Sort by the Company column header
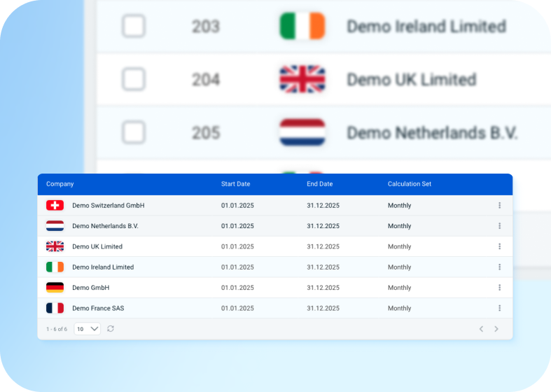 coord(60,184)
